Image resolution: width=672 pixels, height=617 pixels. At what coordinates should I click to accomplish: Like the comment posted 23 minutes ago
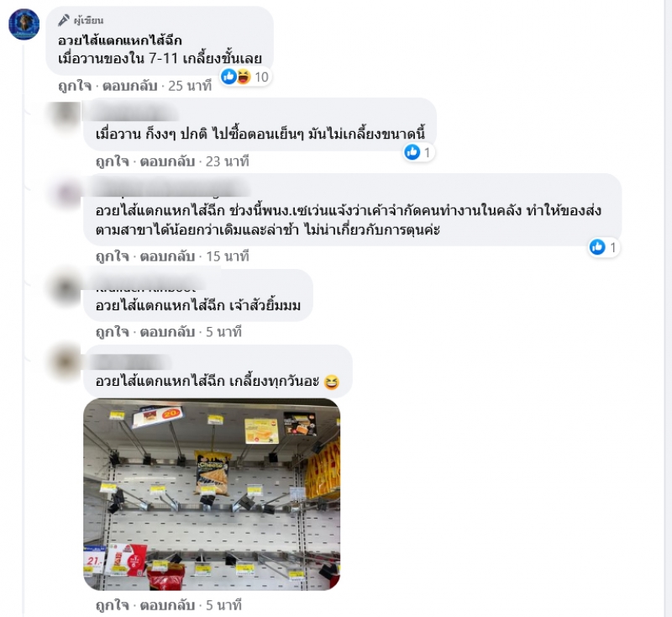(x=113, y=161)
